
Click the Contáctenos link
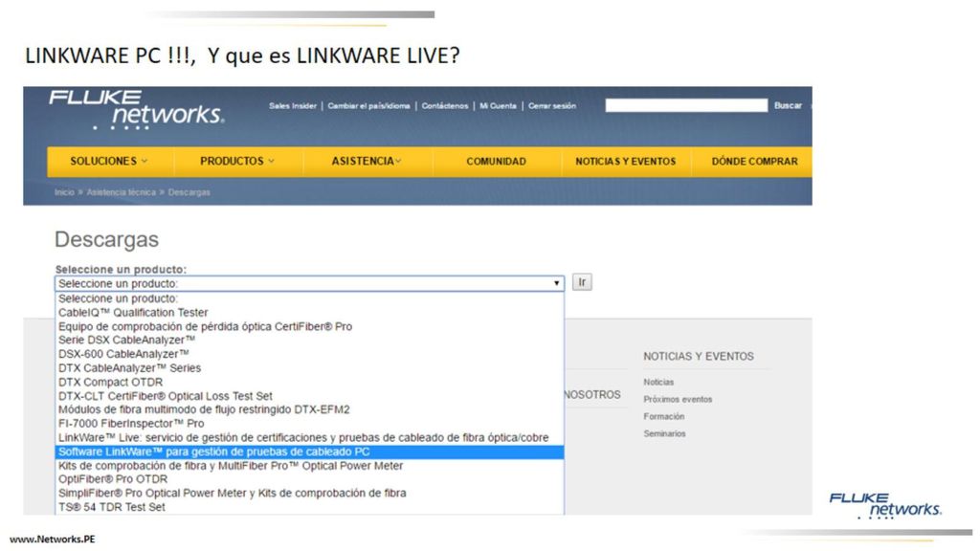pyautogui.click(x=444, y=106)
